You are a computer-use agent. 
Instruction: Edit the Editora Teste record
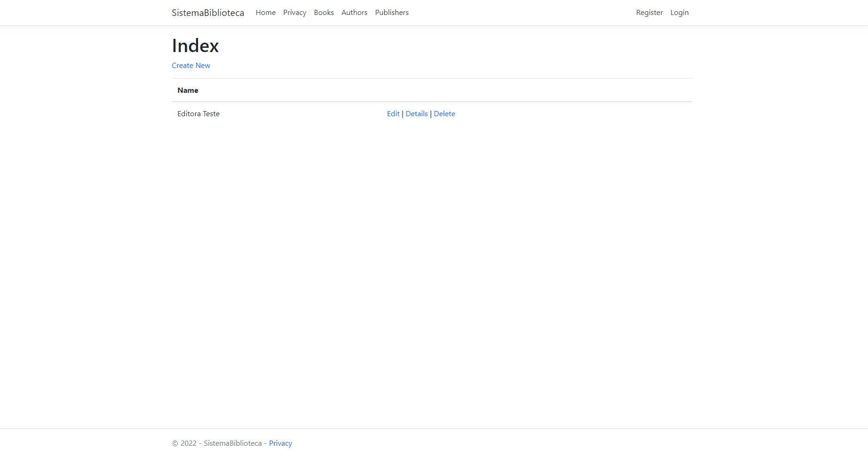[393, 113]
